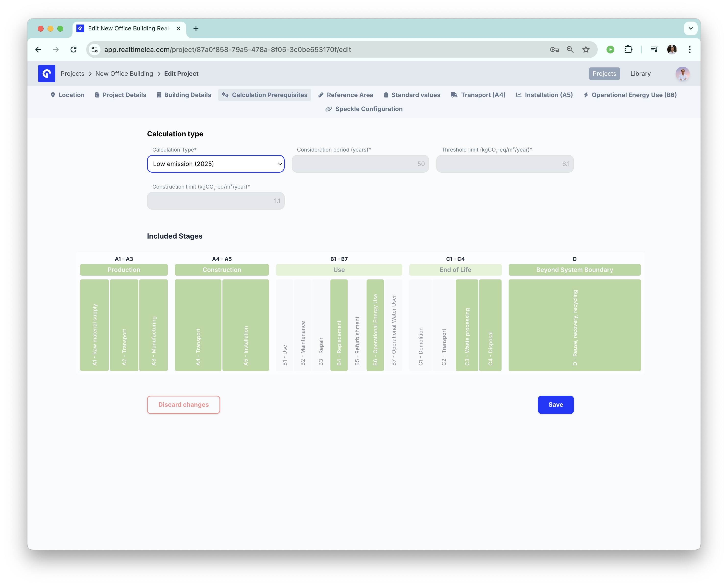Click the location pin icon
This screenshot has width=728, height=586.
(53, 95)
